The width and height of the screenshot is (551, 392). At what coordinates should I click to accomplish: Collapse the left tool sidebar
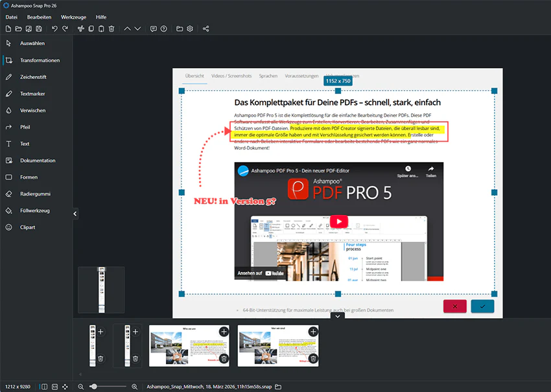(x=75, y=214)
